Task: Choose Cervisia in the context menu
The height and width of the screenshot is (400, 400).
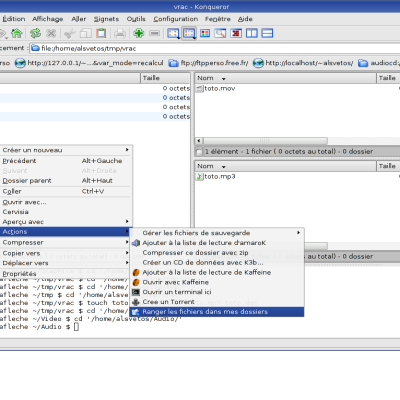Action: 66,212
